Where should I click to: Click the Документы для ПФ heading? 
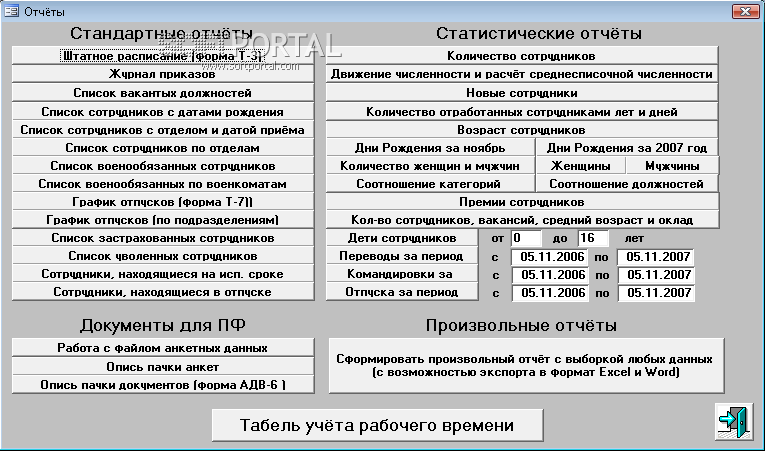pyautogui.click(x=162, y=325)
